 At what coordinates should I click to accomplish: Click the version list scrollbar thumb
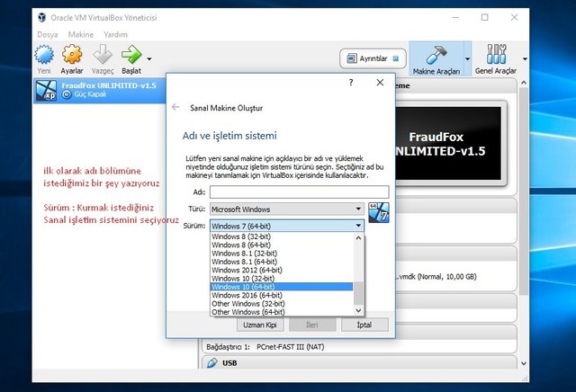(x=358, y=292)
